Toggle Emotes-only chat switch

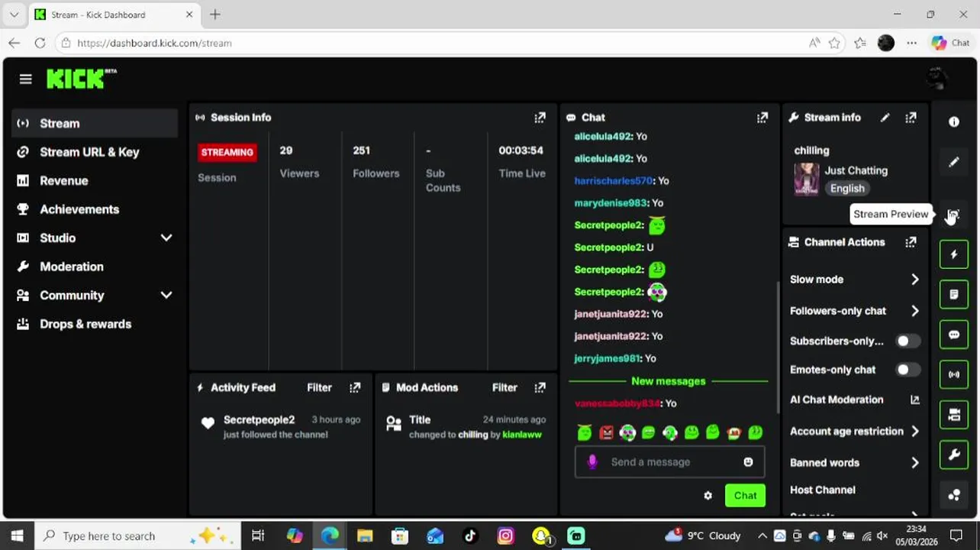907,370
